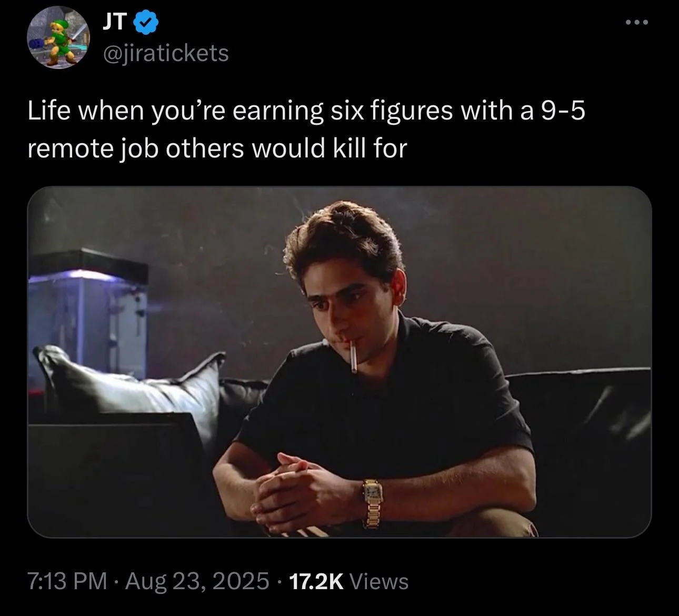Open JT's profile avatar picture

coord(58,38)
